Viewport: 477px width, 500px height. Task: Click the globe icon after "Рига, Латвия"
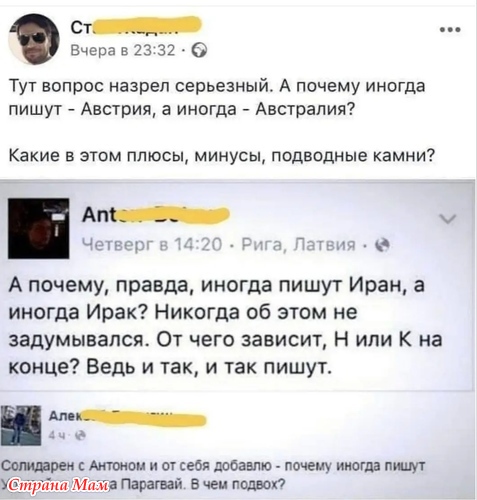point(382,246)
